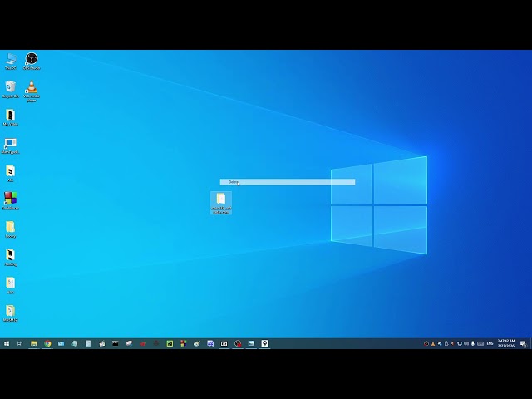532x399 pixels.
Task: Open Google Chrome from the taskbar
Action: [x=47, y=343]
